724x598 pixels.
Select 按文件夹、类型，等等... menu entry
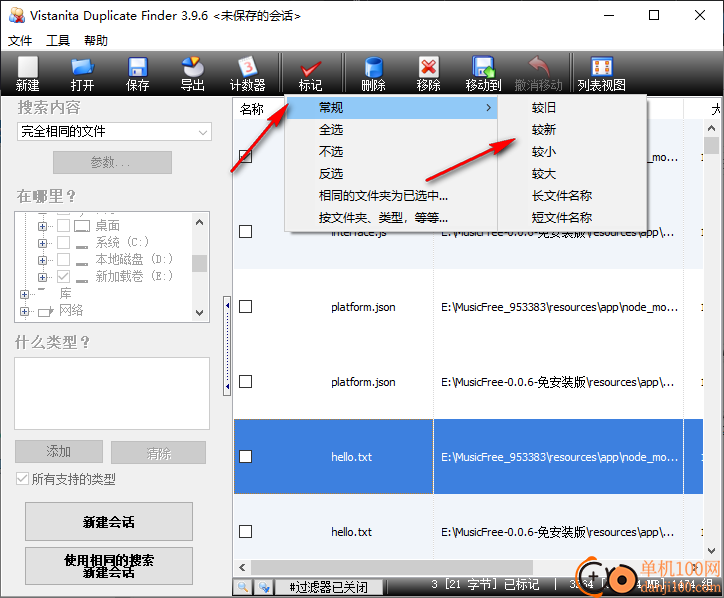392,217
